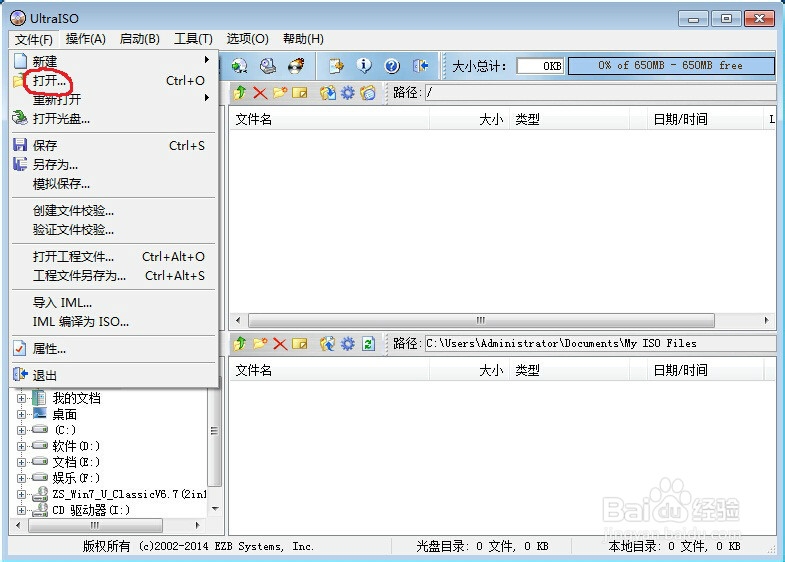Click the extract files icon in image toolbar

[x=328, y=93]
